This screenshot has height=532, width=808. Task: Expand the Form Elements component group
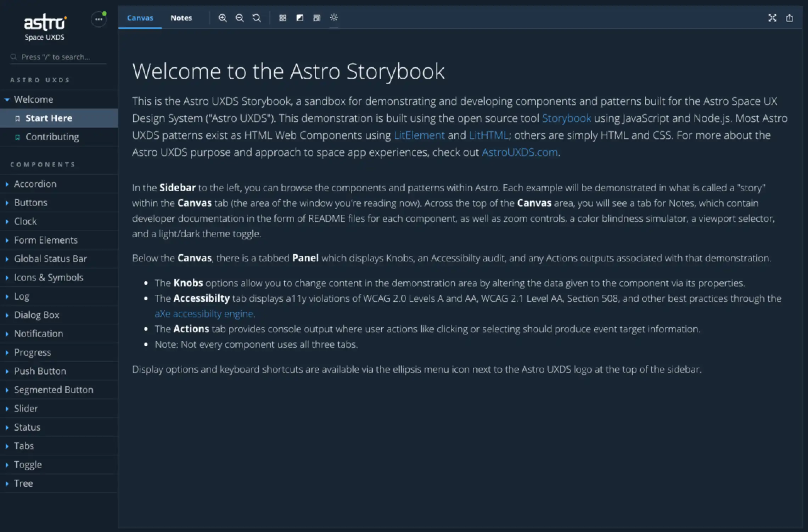coord(7,240)
